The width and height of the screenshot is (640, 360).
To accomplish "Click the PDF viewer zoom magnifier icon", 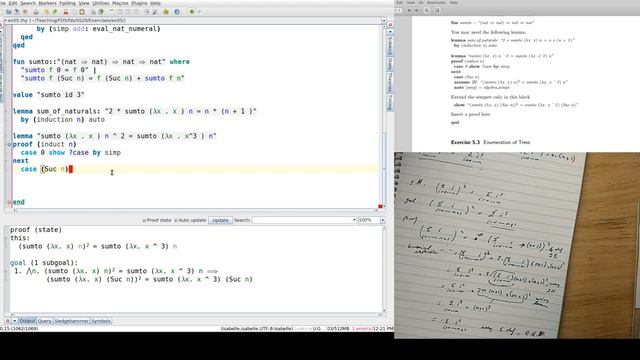I will (427, 10).
